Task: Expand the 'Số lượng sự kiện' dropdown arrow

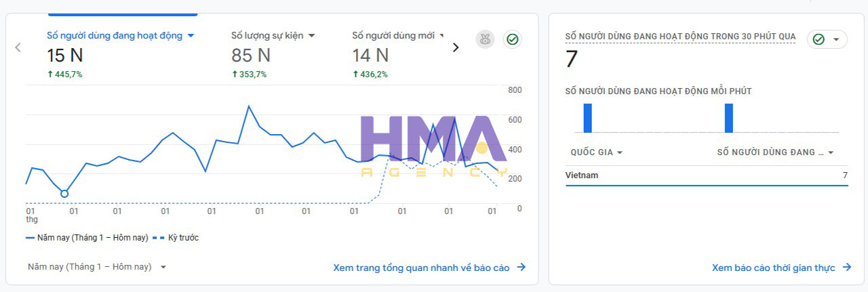Action: (x=311, y=35)
